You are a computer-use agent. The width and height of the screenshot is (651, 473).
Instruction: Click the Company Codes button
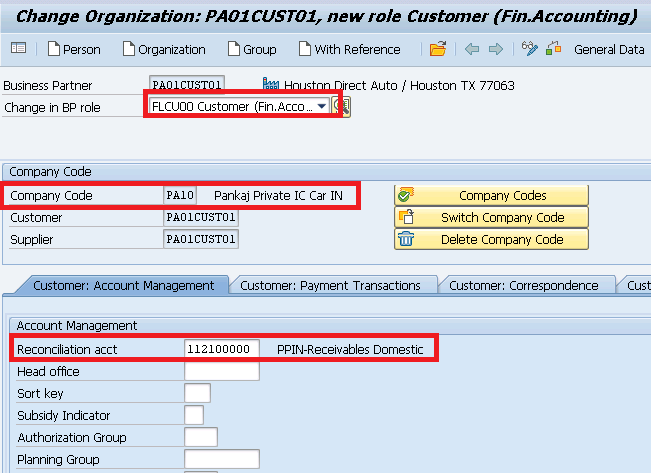click(491, 196)
